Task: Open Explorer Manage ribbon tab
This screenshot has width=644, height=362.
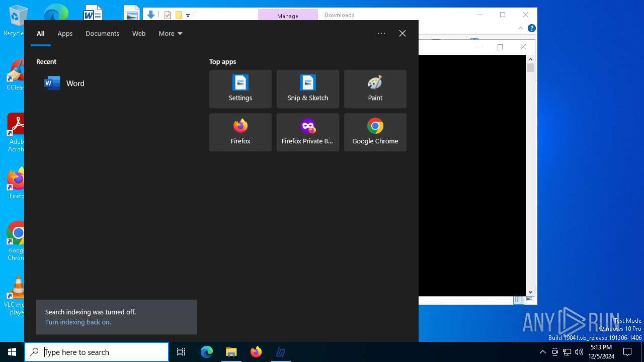Action: tap(288, 16)
